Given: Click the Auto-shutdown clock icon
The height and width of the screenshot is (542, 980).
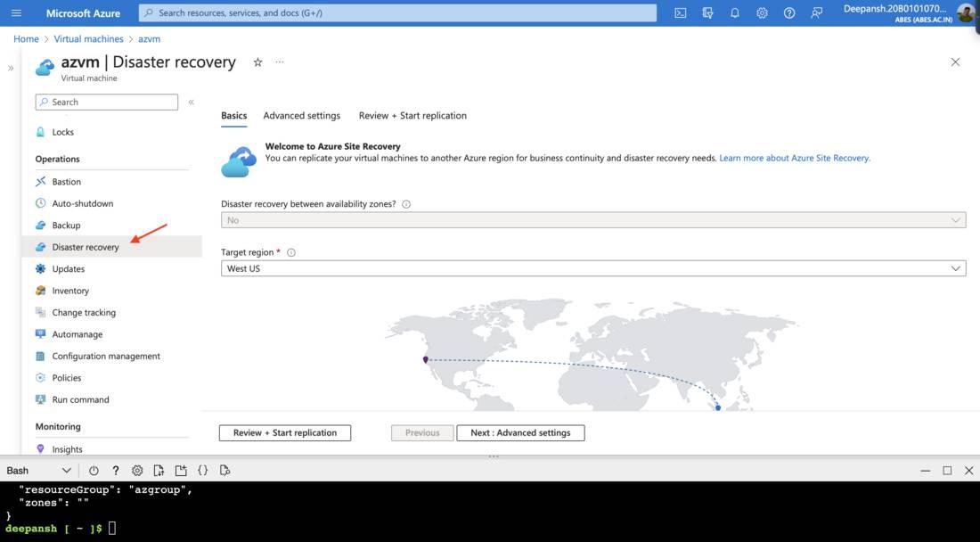Looking at the screenshot, I should coord(41,203).
